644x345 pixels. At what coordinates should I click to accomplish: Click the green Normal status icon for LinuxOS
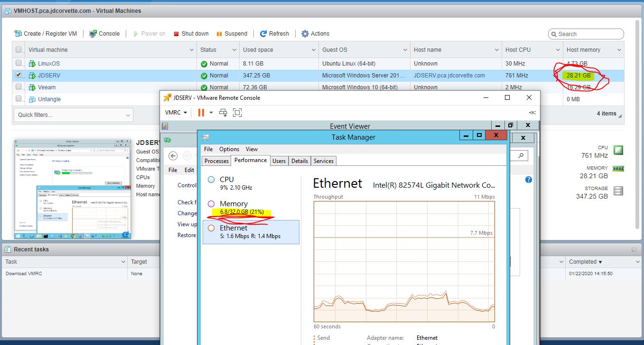point(204,64)
